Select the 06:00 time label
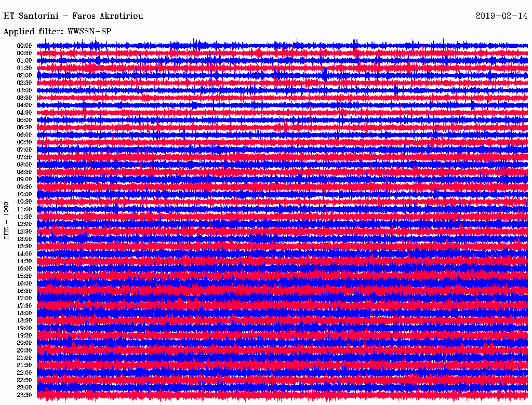532x405 pixels. coord(24,135)
